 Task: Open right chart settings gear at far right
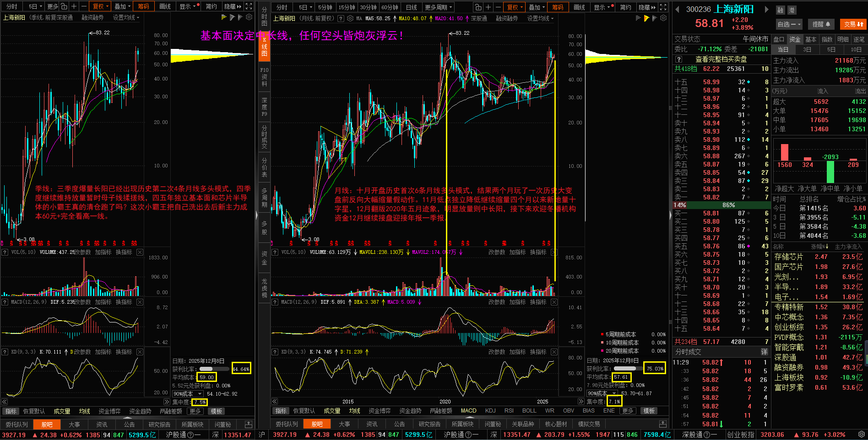663,18
